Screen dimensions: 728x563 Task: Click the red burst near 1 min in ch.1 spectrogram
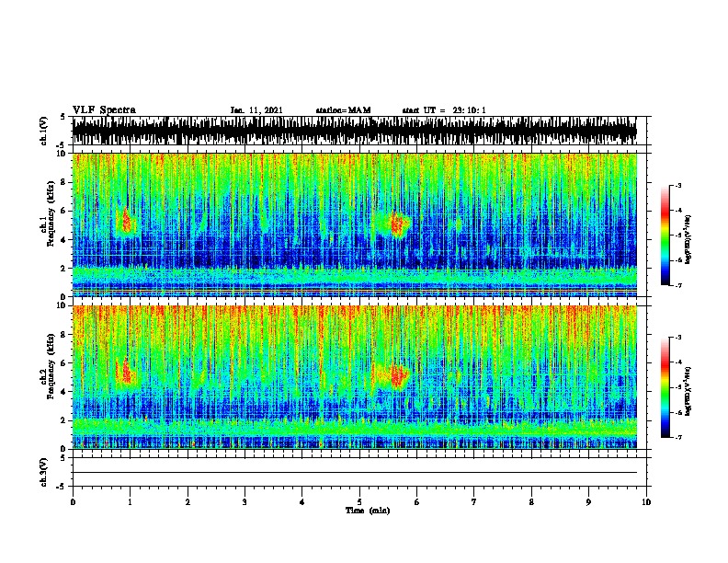126,222
